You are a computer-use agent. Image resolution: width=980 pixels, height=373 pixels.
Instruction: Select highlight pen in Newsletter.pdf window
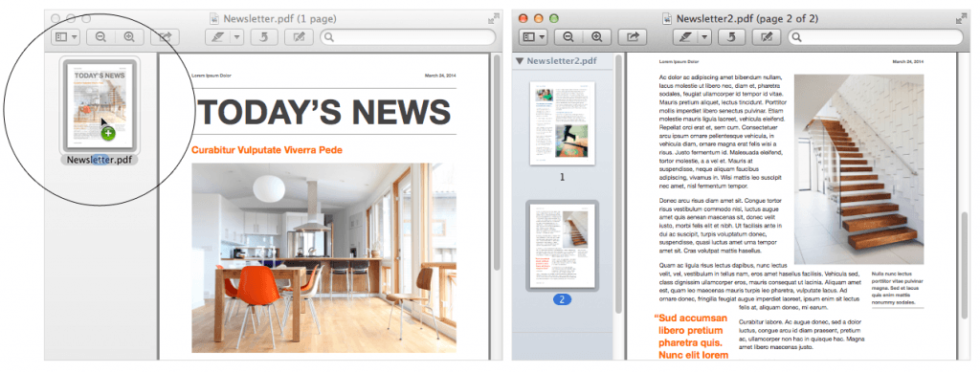217,37
